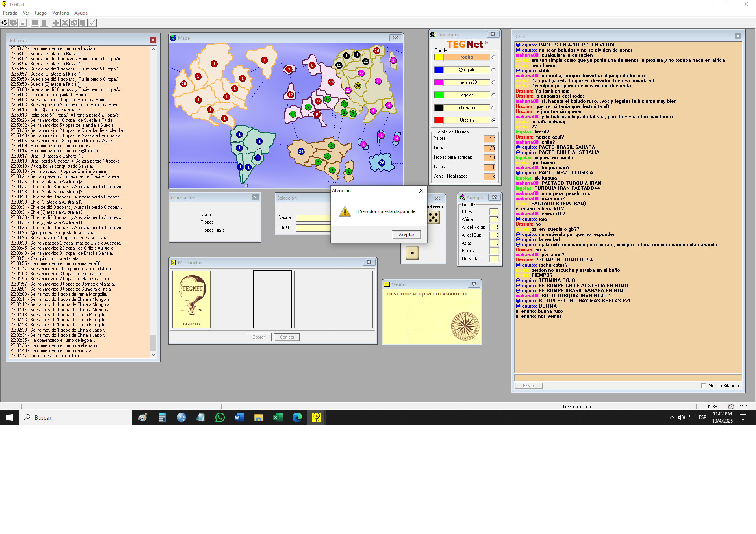This screenshot has height=534, width=756.
Task: Select the EGIPTO country card
Action: 191,299
